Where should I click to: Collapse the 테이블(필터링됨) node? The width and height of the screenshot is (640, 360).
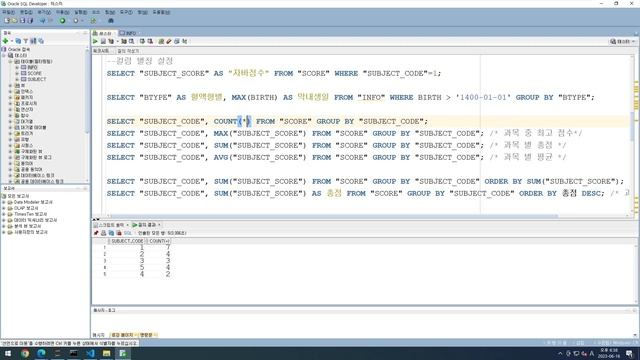coord(11,61)
